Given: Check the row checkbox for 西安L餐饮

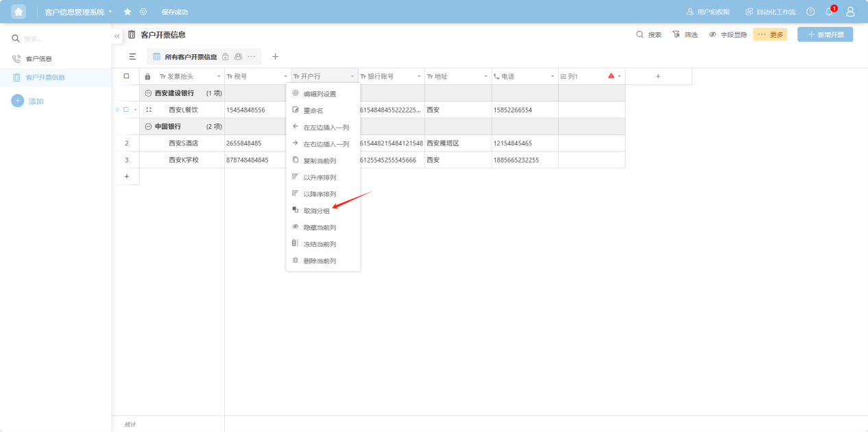Looking at the screenshot, I should click(x=126, y=110).
